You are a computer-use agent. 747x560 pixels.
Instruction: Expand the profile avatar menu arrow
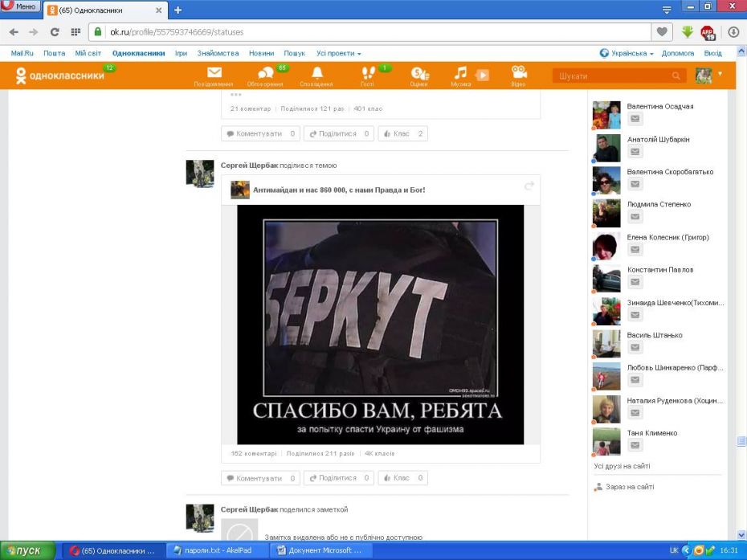[720, 74]
